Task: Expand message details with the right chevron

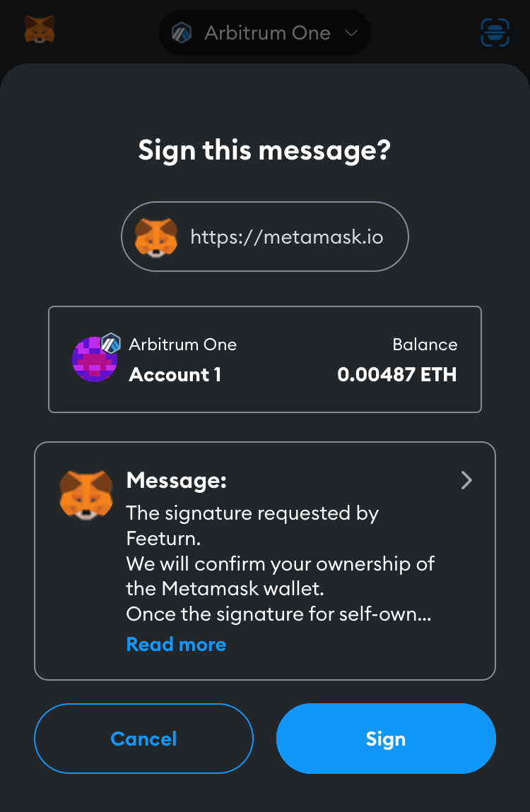Action: tap(466, 481)
